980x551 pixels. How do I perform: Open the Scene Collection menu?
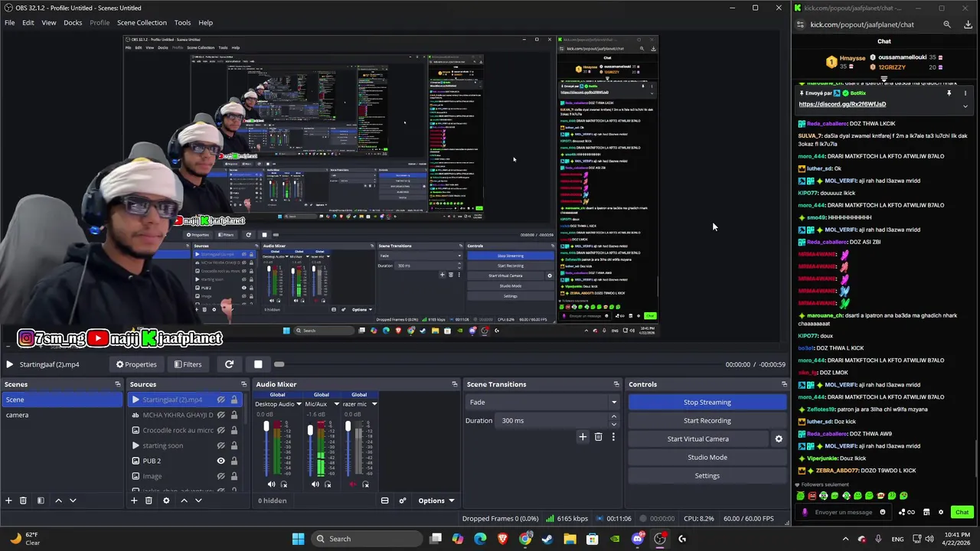click(x=142, y=22)
